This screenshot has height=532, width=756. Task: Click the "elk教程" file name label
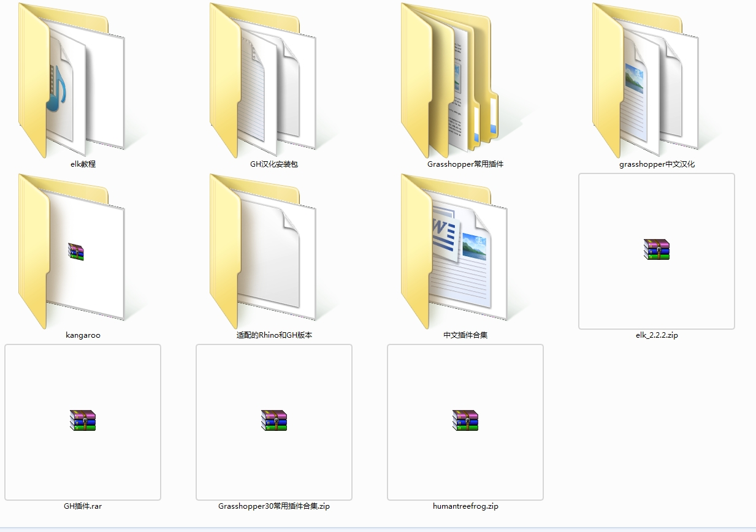[x=83, y=164]
